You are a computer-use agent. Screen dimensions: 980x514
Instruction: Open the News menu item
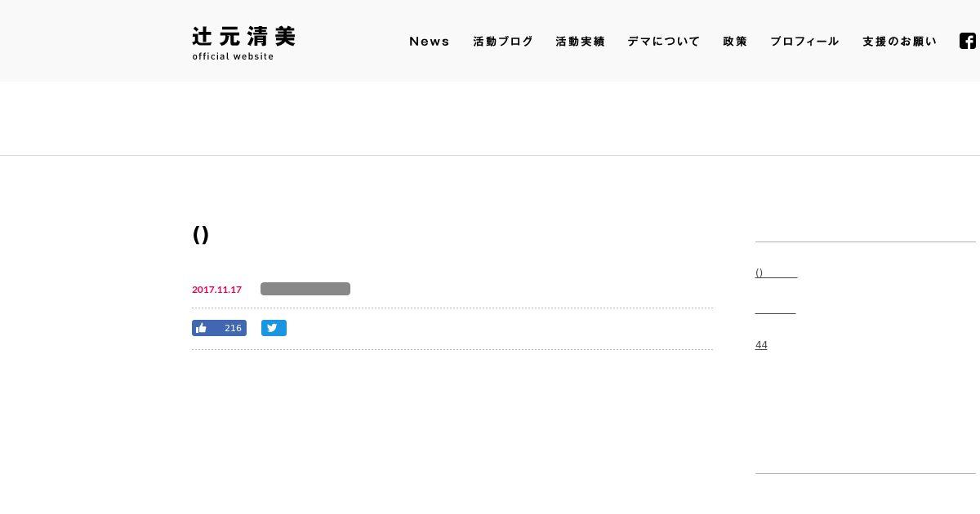coord(430,42)
